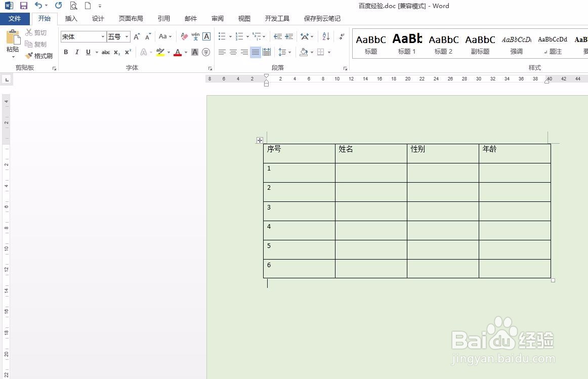This screenshot has width=588, height=379.
Task: Open text effects and typography menu
Action: [x=144, y=52]
